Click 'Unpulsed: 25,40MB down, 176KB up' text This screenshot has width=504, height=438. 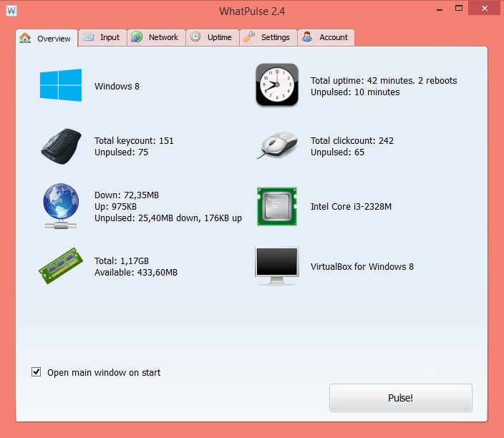(x=168, y=218)
